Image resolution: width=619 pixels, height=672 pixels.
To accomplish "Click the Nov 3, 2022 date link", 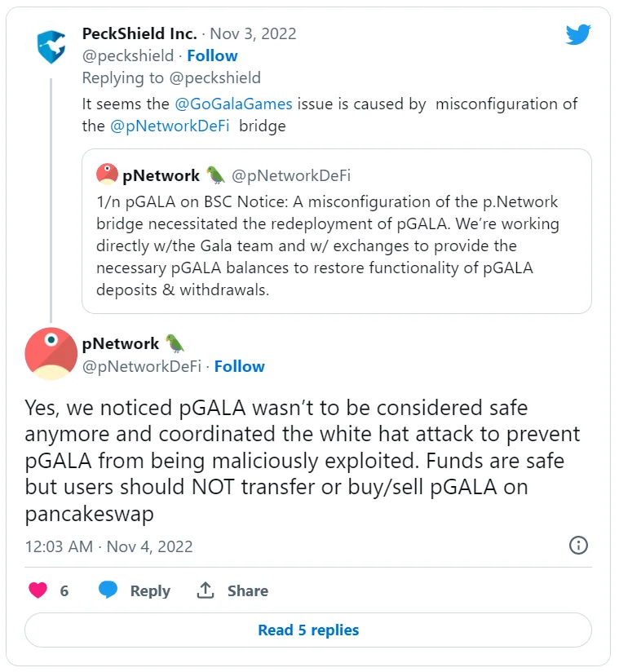I will coord(253,33).
